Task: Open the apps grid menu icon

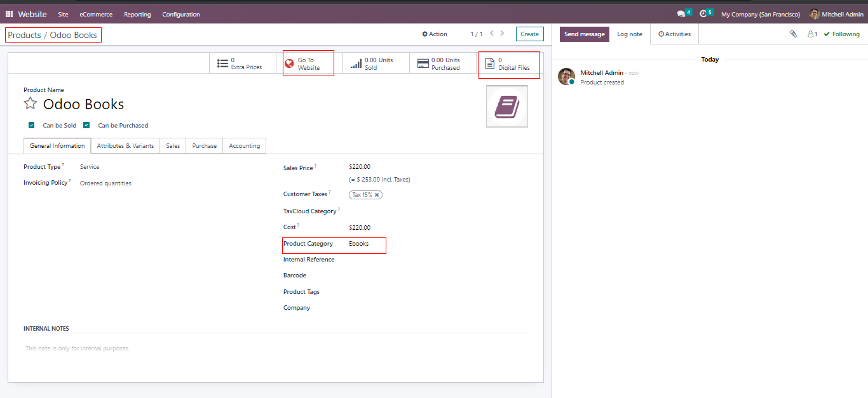Action: click(x=9, y=14)
